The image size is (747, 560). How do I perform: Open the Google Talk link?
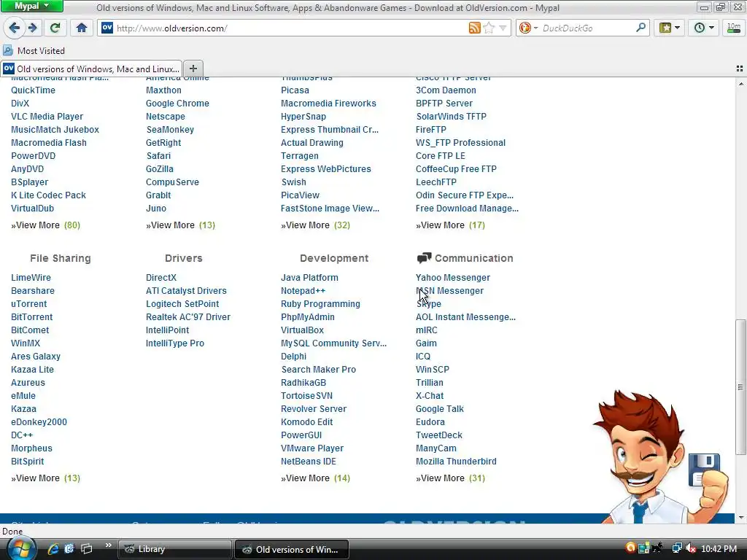pyautogui.click(x=439, y=408)
